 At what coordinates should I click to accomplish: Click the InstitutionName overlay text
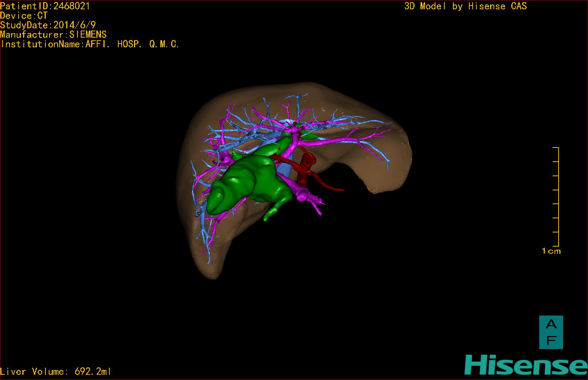pyautogui.click(x=90, y=44)
